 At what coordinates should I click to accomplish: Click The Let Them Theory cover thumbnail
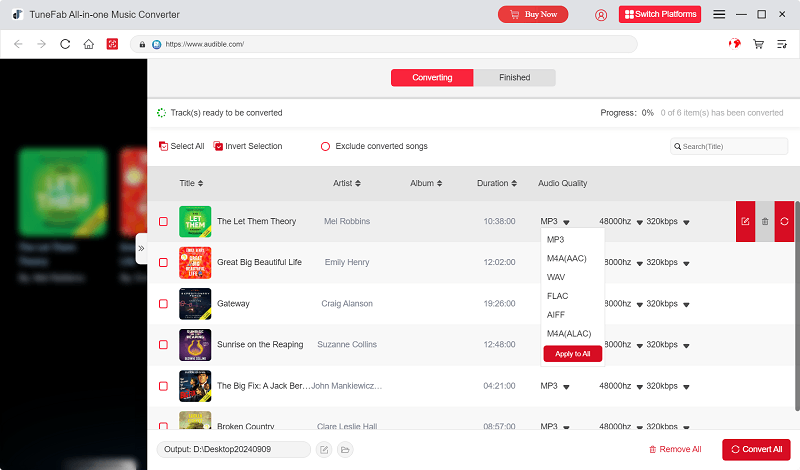point(195,221)
